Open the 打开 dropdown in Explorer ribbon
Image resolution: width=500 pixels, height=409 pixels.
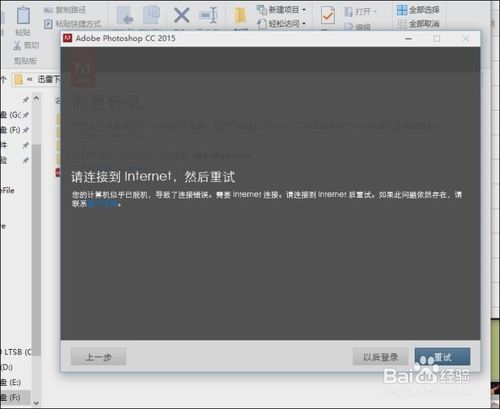tap(361, 12)
